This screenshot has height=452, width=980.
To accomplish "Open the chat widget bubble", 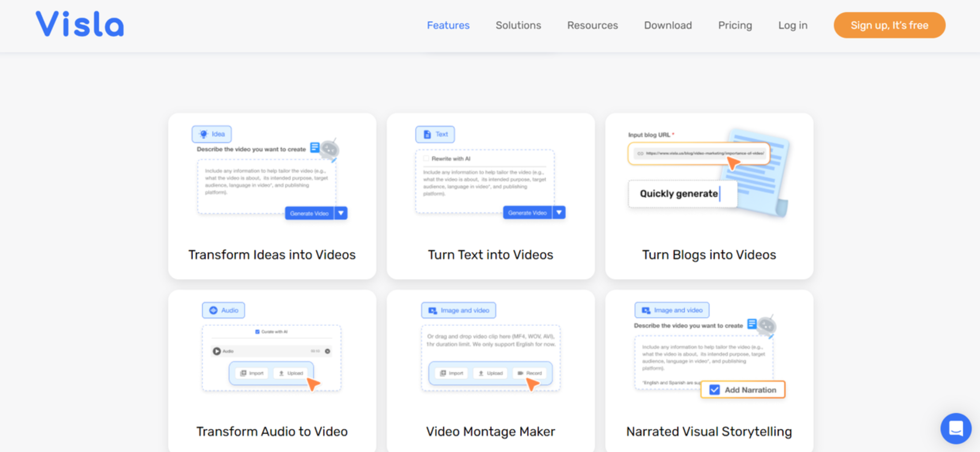I will pos(956,428).
